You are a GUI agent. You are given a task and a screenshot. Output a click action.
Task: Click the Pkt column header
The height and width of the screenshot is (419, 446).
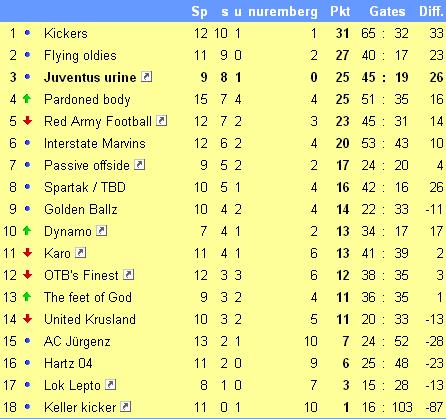(340, 11)
